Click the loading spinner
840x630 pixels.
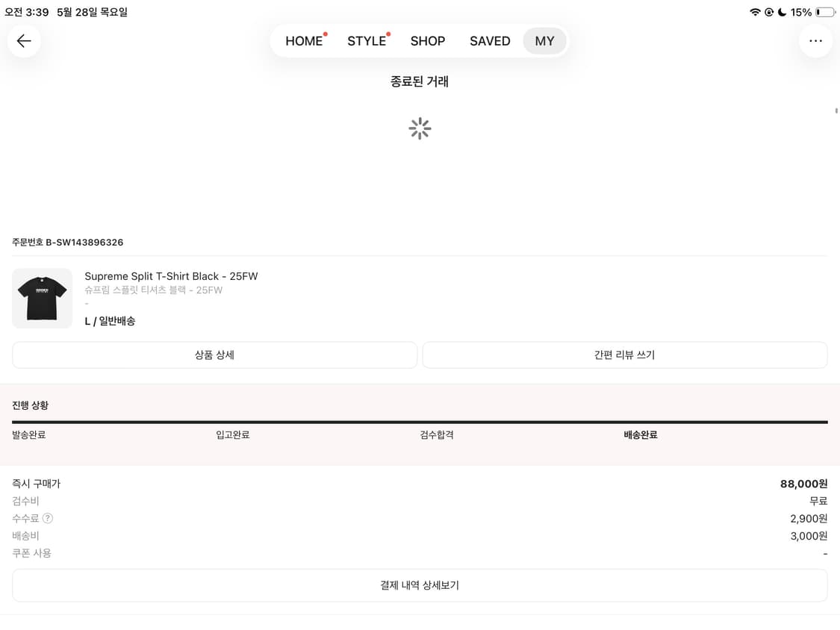coord(420,128)
